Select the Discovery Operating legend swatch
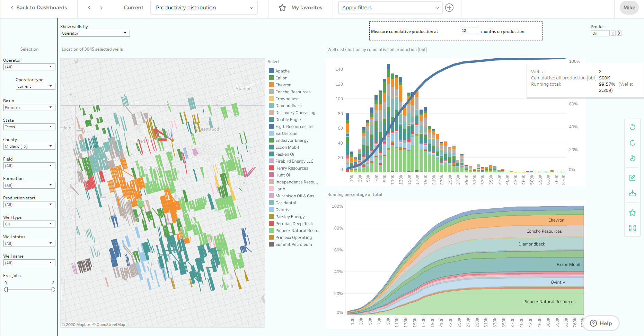 (271, 112)
